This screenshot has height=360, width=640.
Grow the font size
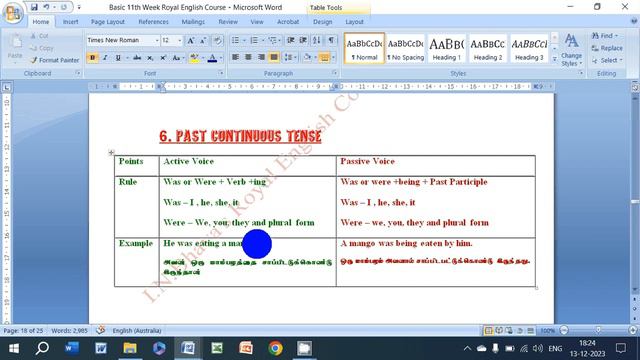pyautogui.click(x=191, y=40)
